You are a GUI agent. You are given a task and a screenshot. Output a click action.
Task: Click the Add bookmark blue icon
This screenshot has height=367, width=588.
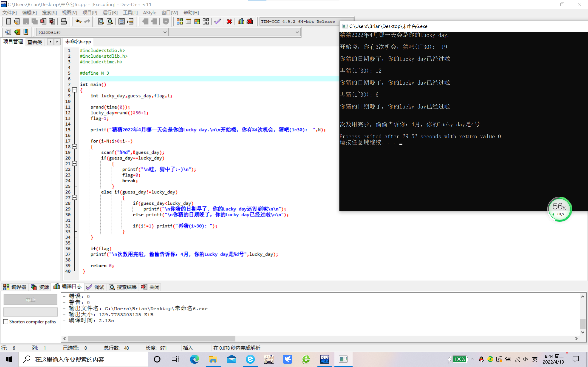26,32
